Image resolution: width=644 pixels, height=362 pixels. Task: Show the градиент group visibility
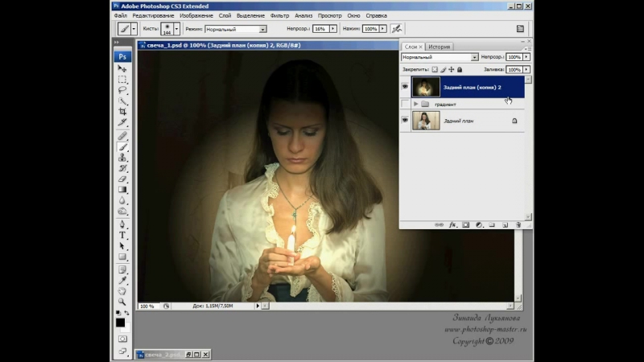[x=405, y=104]
